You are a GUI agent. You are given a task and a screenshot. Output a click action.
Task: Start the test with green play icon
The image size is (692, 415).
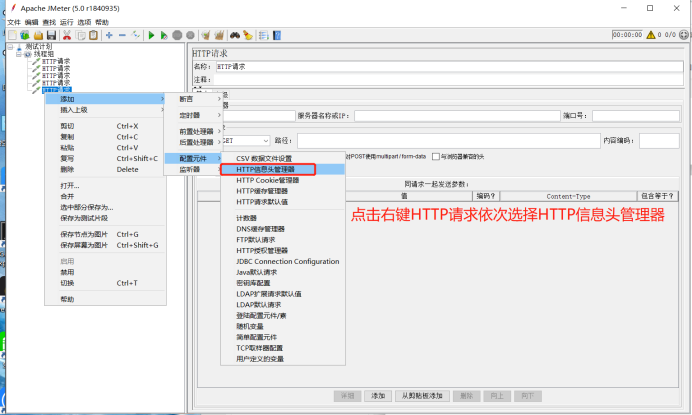click(x=151, y=35)
